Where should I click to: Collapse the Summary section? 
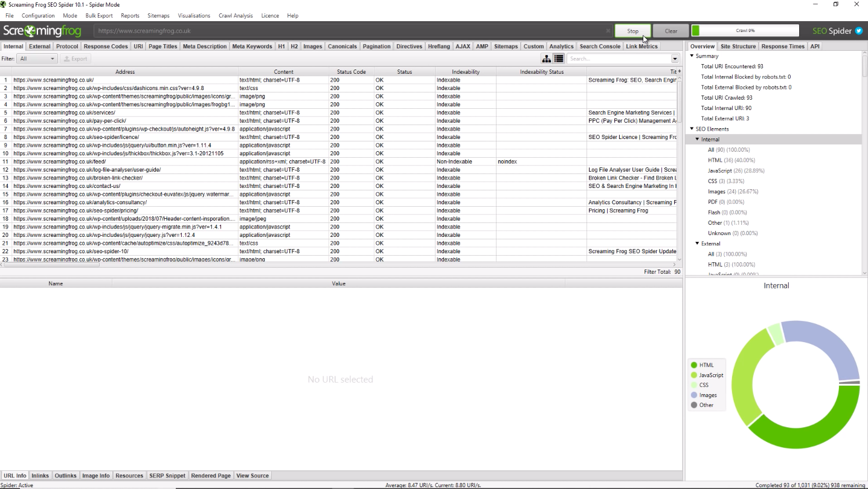tap(692, 56)
